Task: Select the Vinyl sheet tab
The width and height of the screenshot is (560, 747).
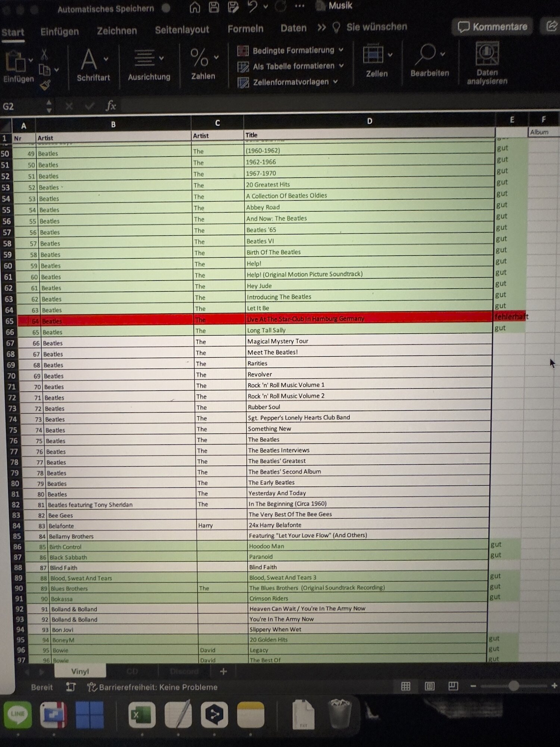Action: coord(80,672)
